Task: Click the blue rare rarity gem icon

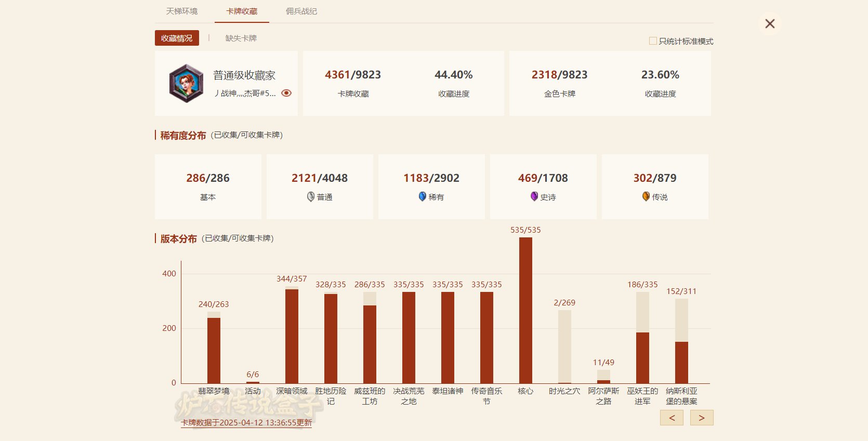Action: click(x=423, y=196)
